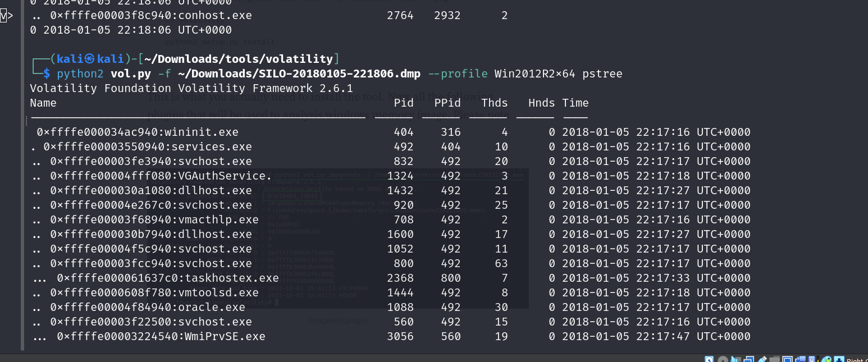
Task: Open the network adapters indicator
Action: (748, 359)
